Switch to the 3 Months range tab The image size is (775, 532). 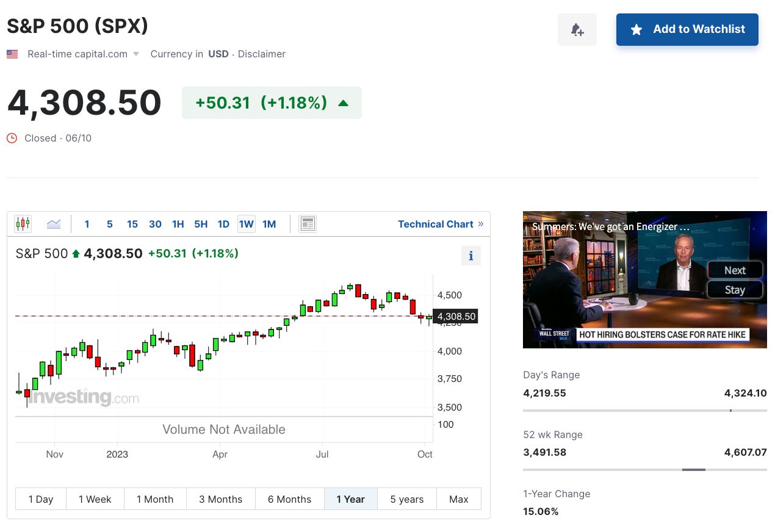pos(221,499)
